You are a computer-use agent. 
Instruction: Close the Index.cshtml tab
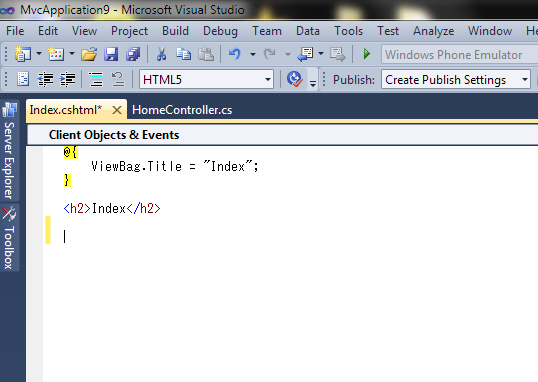pyautogui.click(x=117, y=110)
